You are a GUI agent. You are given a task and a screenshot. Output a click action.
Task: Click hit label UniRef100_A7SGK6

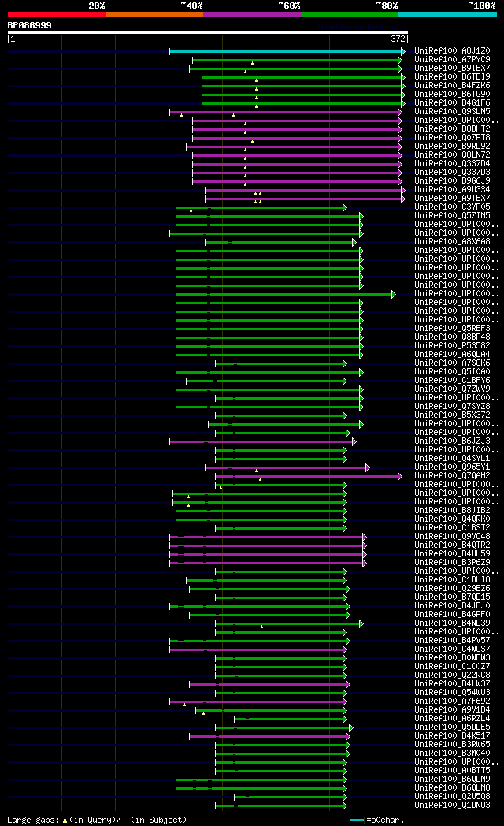(452, 363)
